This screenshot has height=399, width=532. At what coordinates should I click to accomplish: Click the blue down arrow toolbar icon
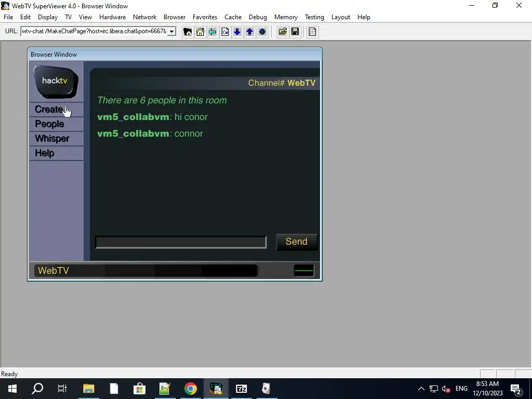pos(237,32)
